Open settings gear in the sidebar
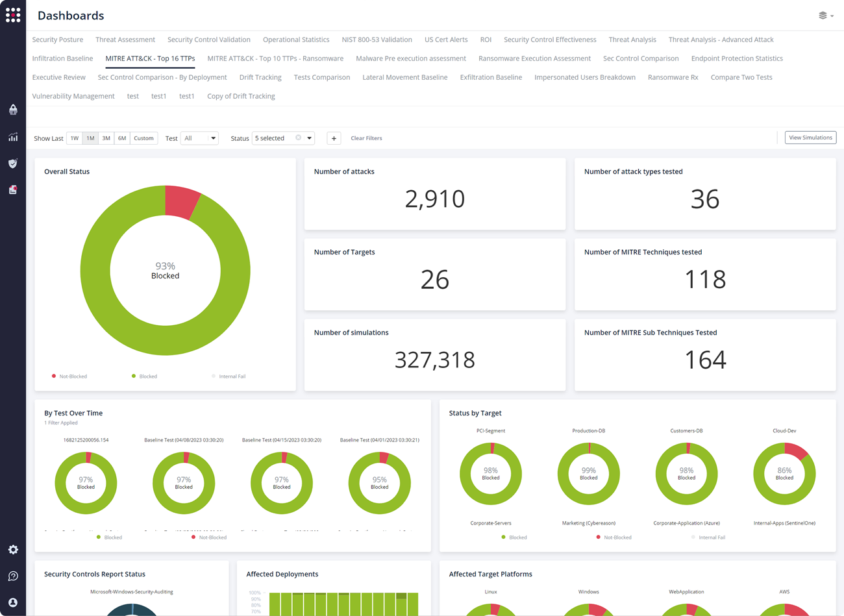The width and height of the screenshot is (844, 616). click(x=13, y=550)
